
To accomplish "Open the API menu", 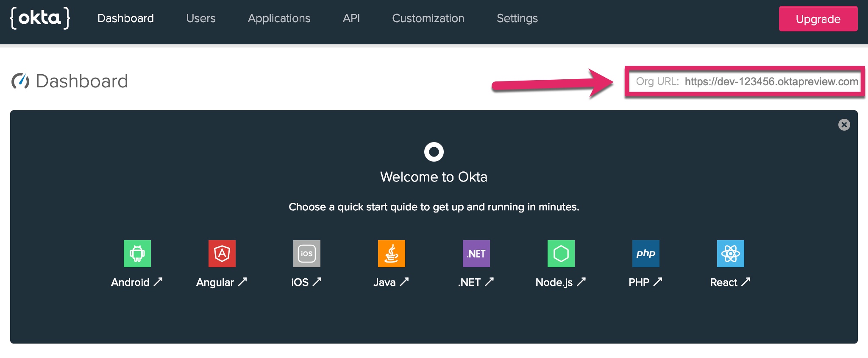I will [351, 18].
